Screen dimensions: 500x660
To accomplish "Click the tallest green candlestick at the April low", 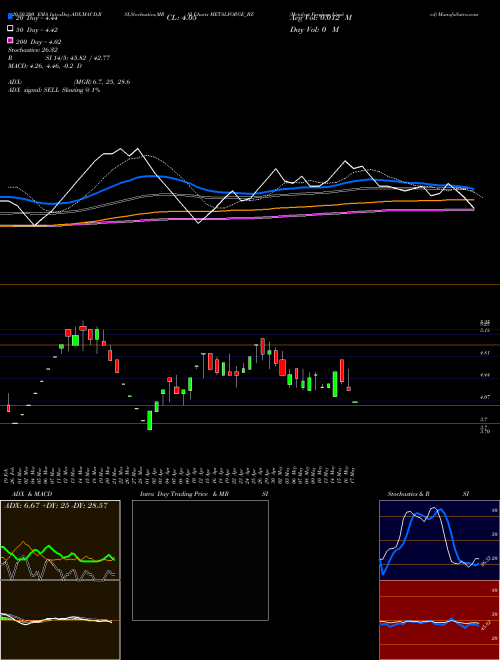I will pos(149,420).
